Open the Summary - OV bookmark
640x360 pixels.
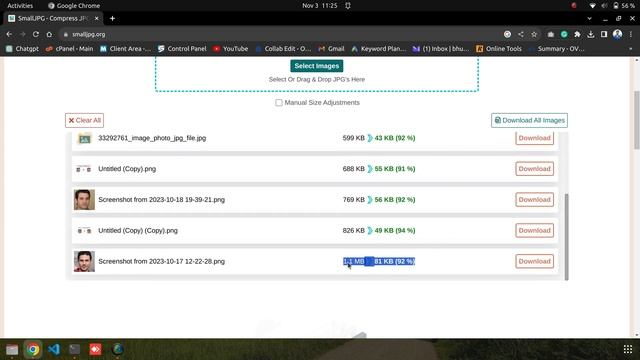[x=556, y=49]
